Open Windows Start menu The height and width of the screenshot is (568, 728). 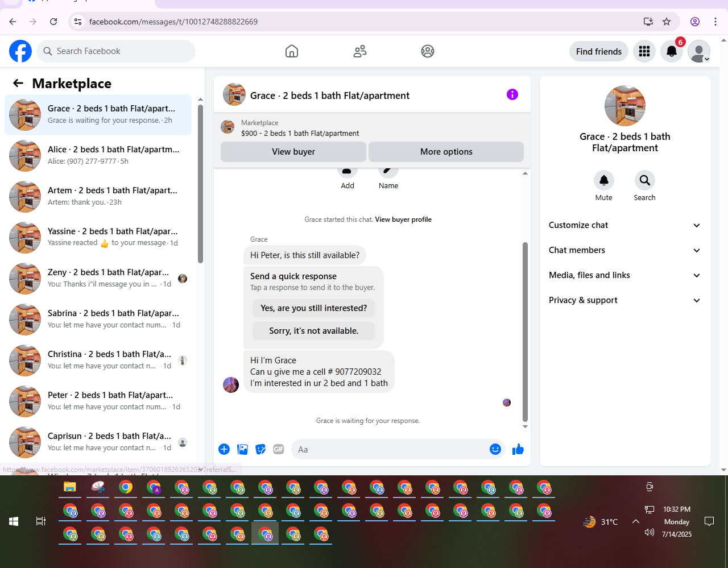coord(14,521)
